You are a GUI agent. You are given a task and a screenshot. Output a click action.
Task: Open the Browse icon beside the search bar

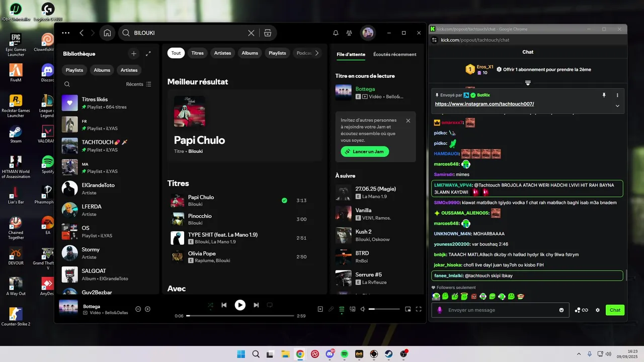tap(268, 33)
